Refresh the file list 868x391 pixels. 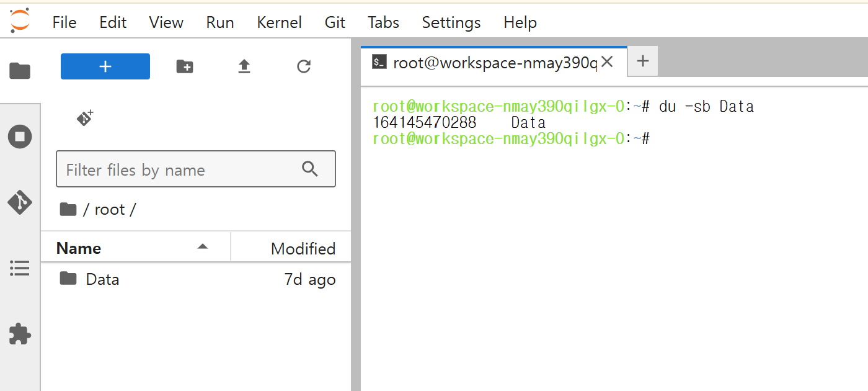click(x=304, y=66)
